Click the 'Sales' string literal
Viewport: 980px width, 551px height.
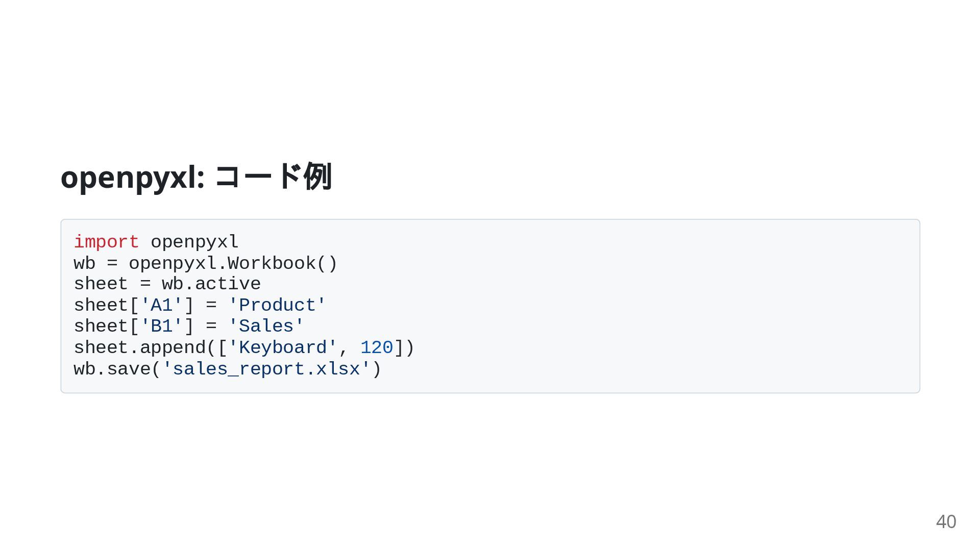pyautogui.click(x=266, y=327)
